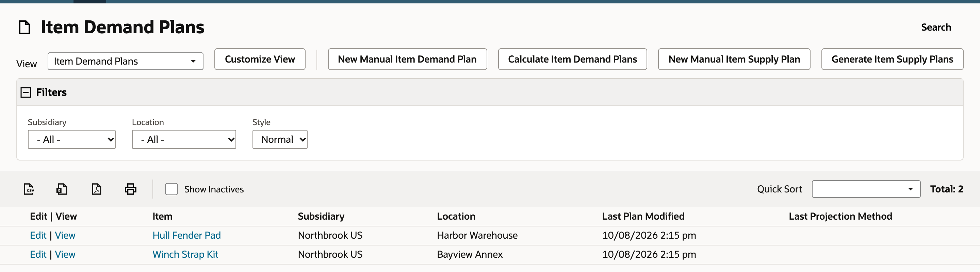Open the Quick Sort dropdown
The image size is (980, 272).
pos(866,189)
